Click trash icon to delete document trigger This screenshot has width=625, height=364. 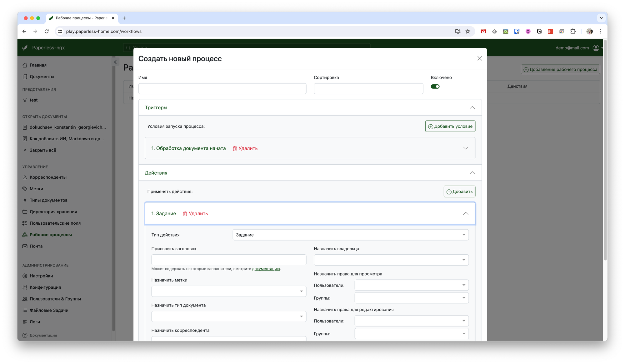pos(235,148)
